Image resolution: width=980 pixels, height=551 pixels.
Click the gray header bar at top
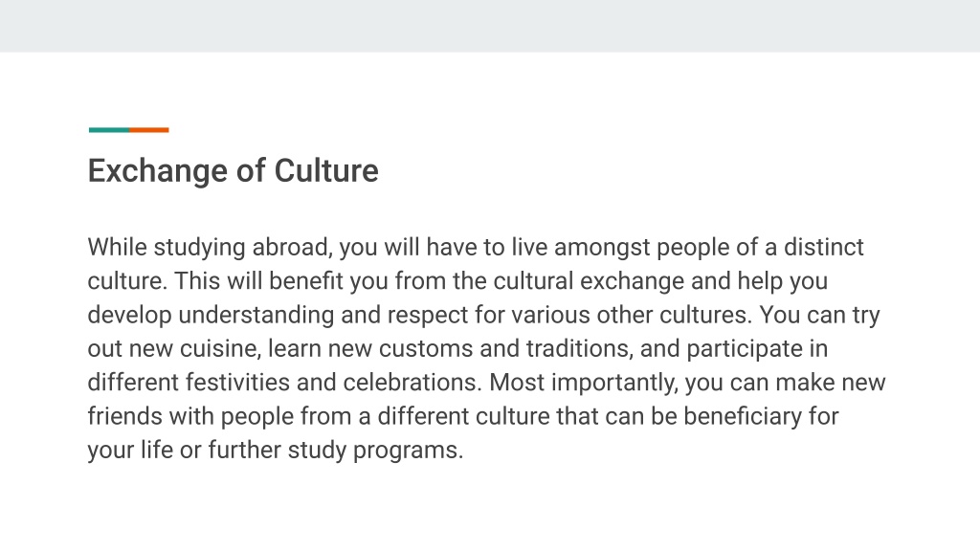tap(490, 26)
